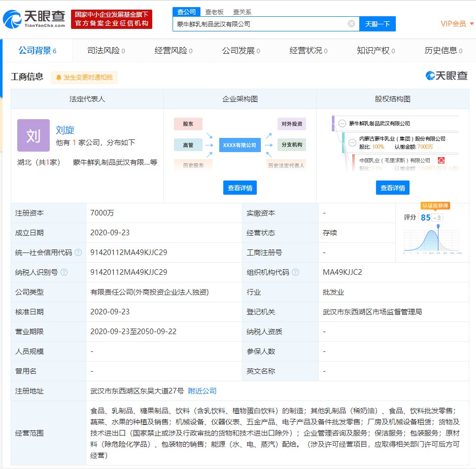Open the 公司背景 tab
The image size is (476, 469).
click(x=38, y=50)
